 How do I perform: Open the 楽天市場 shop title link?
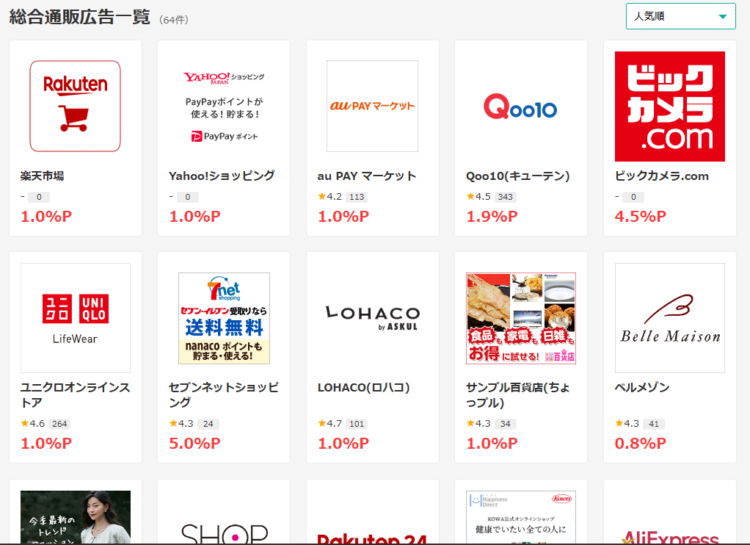click(x=42, y=176)
